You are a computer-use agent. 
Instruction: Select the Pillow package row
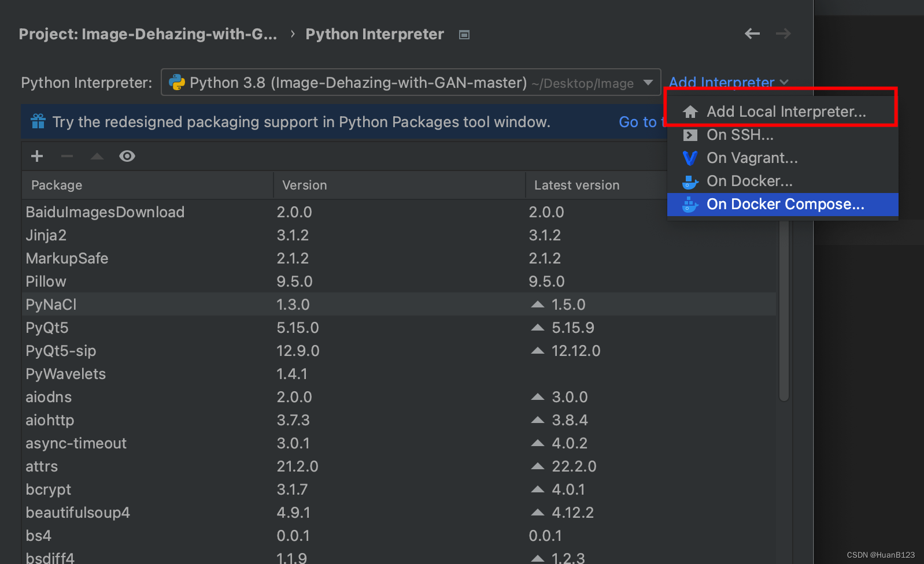399,281
